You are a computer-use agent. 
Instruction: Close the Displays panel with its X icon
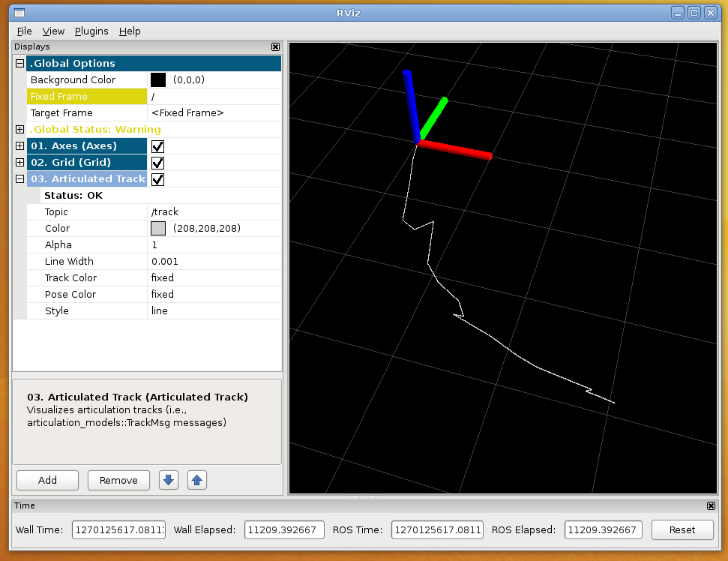coord(275,46)
